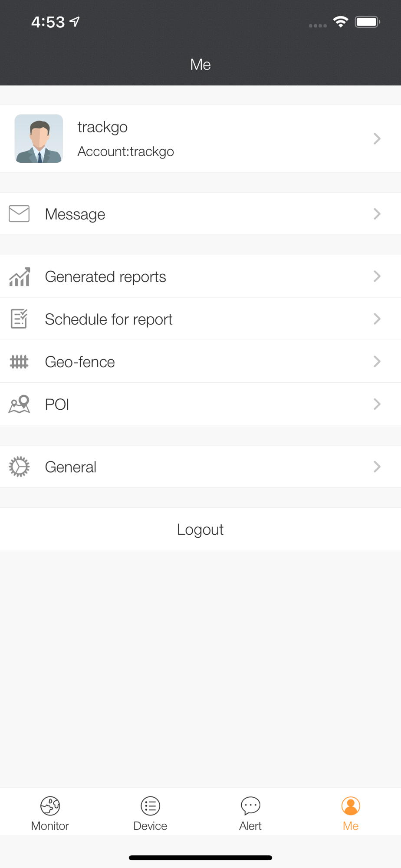Tap the General gear icon
The image size is (401, 868).
pos(19,467)
